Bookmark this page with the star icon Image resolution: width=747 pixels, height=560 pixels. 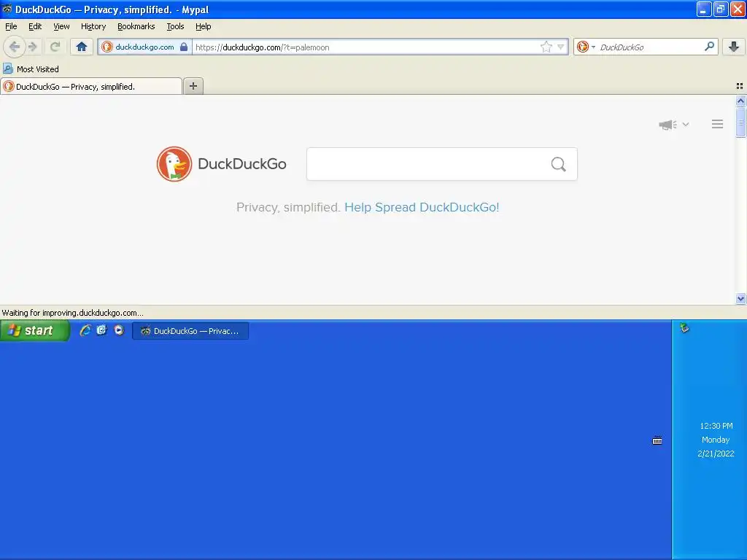coord(546,47)
